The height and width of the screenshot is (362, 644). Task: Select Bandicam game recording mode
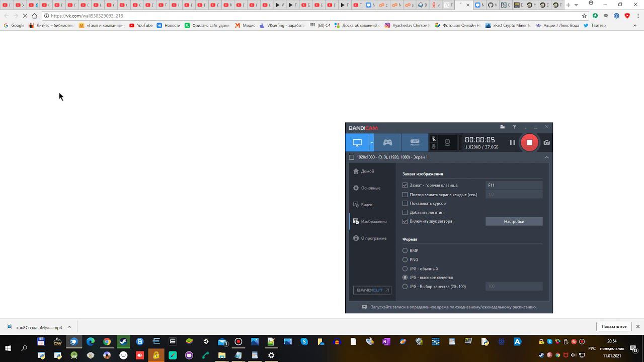coord(387,142)
